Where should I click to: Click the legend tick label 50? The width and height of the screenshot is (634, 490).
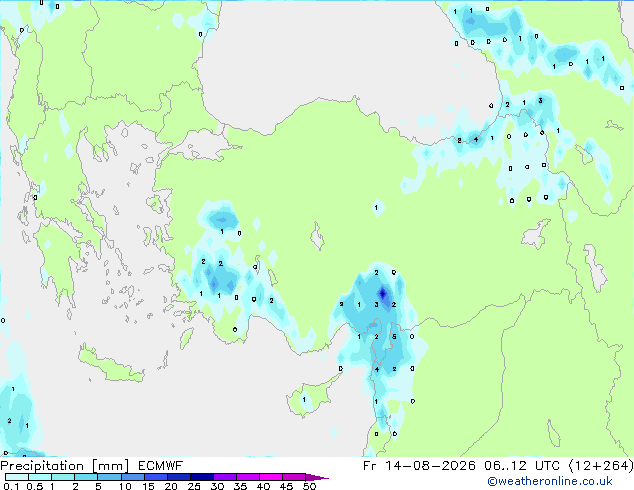[309, 486]
